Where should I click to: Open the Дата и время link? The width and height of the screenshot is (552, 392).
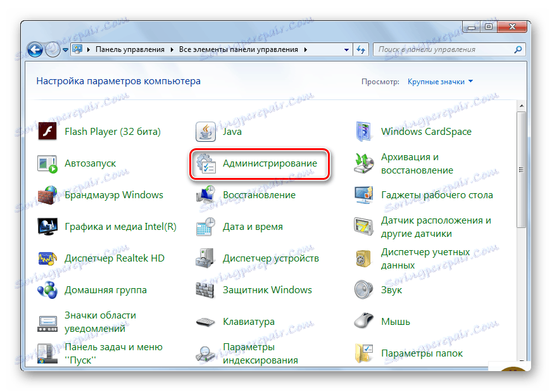pyautogui.click(x=253, y=227)
